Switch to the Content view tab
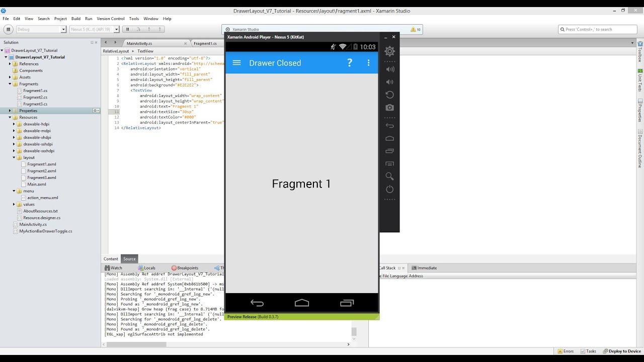Image resolution: width=644 pixels, height=362 pixels. [111, 259]
